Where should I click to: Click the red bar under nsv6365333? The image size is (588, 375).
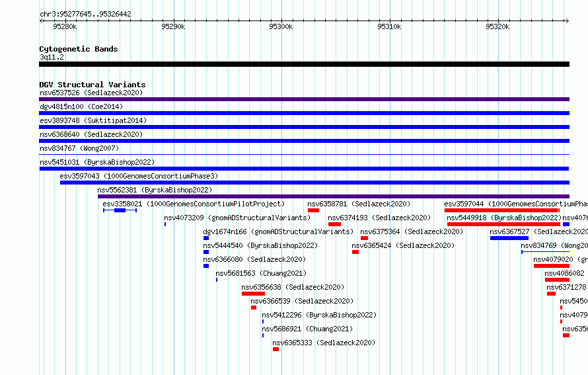[x=276, y=349]
